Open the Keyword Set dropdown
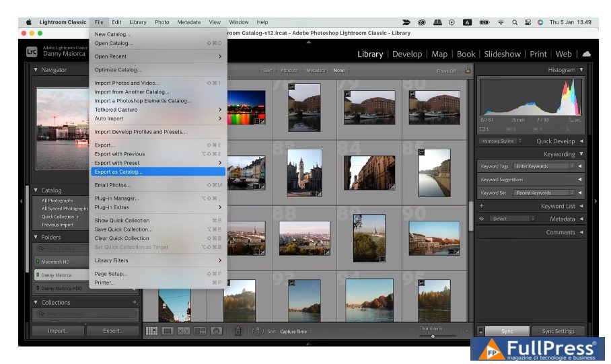The height and width of the screenshot is (364, 611). coord(544,193)
